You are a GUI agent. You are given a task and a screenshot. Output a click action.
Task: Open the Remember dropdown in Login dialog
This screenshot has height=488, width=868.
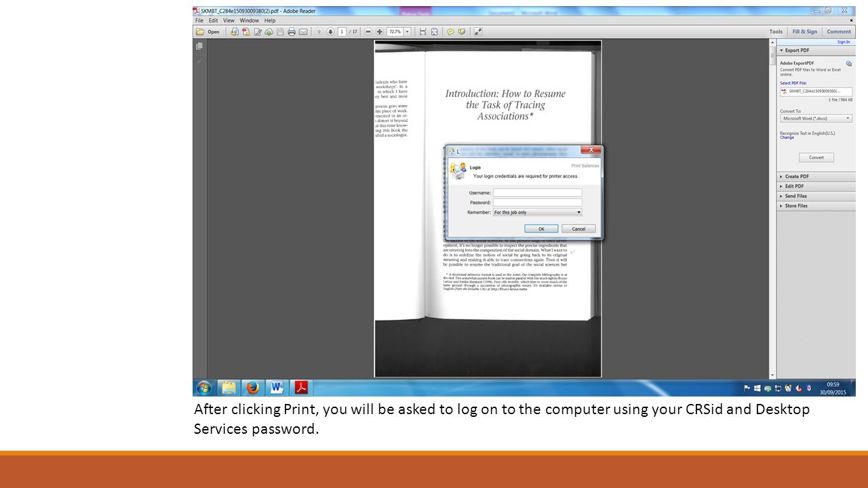[537, 212]
